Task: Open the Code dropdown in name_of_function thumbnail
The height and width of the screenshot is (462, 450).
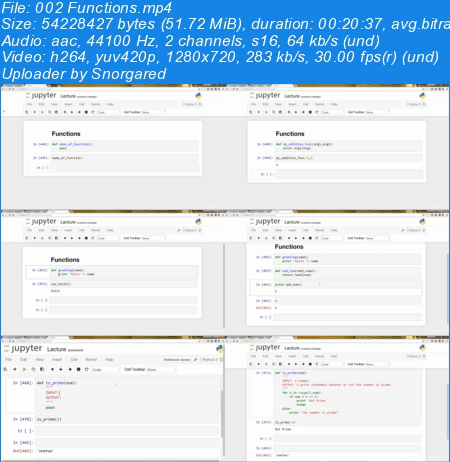Action: [108, 112]
